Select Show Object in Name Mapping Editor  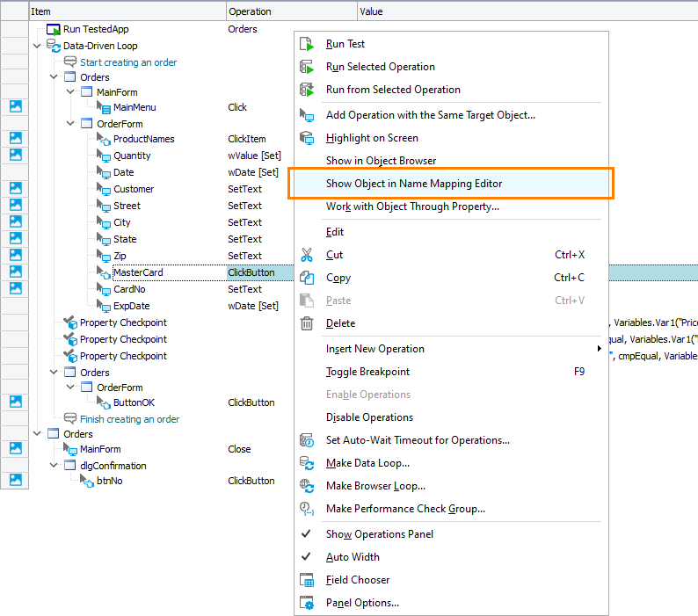coord(414,184)
